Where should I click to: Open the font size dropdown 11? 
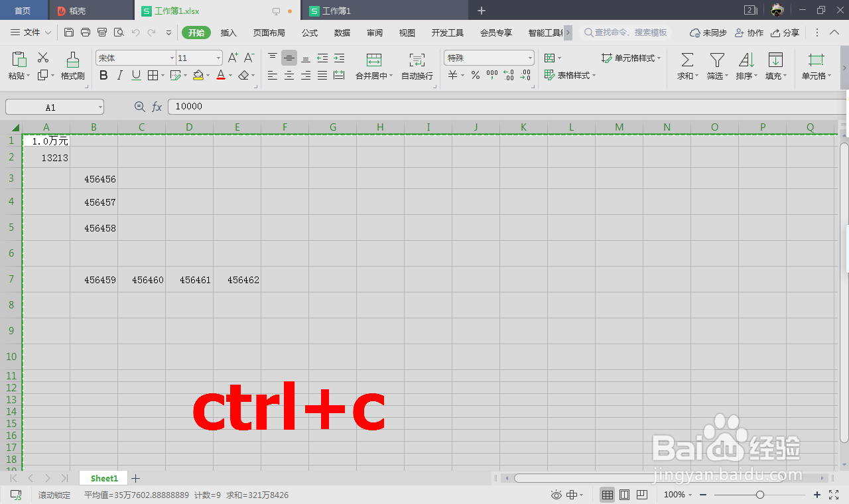coord(218,58)
